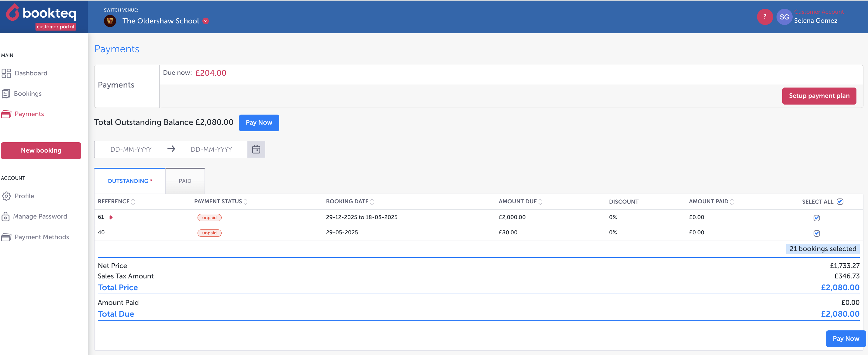The image size is (868, 355).
Task: Click the start date input field
Action: click(131, 149)
